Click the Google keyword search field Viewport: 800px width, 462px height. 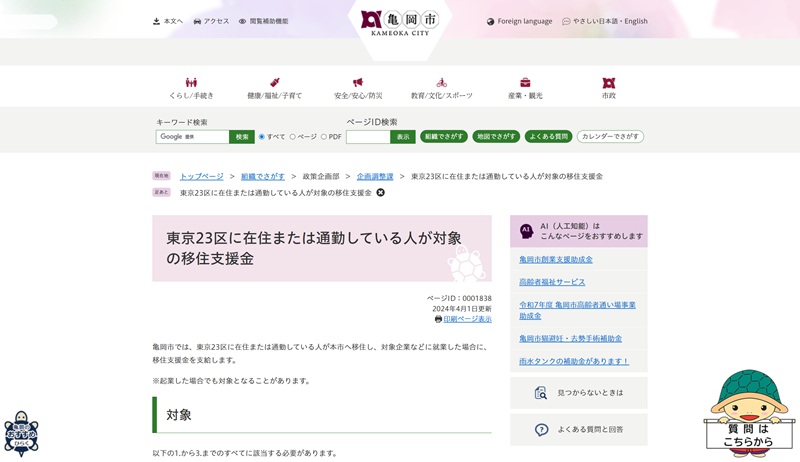192,137
